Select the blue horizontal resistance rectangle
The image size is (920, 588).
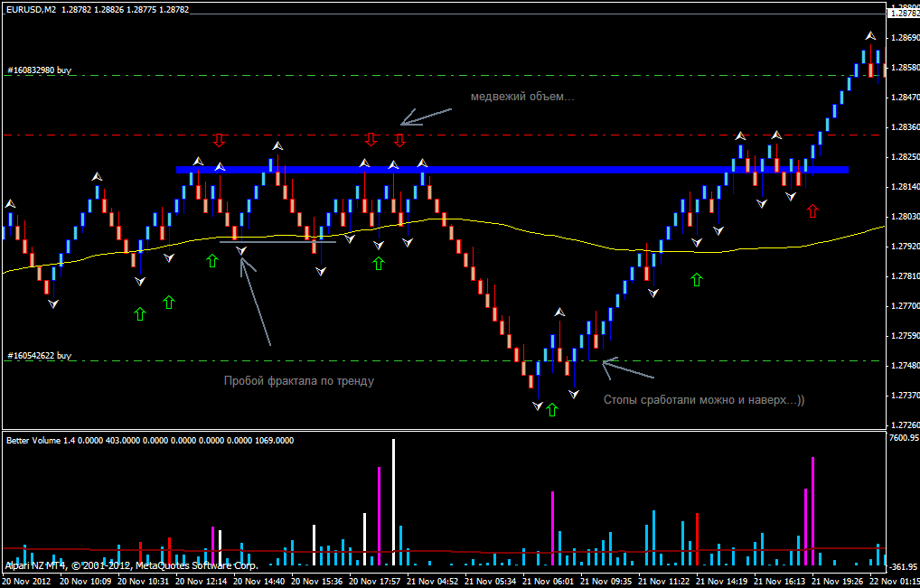coord(512,170)
